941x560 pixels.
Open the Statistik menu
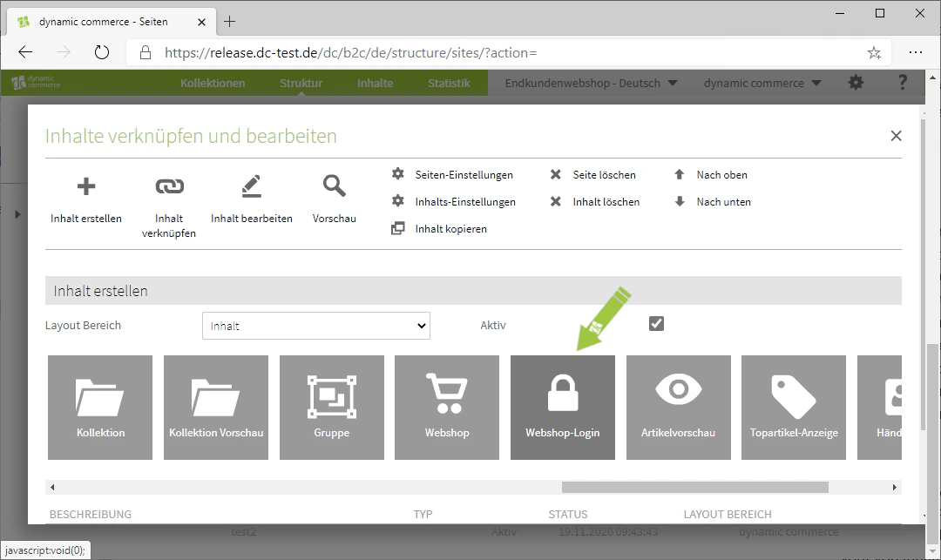(x=449, y=84)
